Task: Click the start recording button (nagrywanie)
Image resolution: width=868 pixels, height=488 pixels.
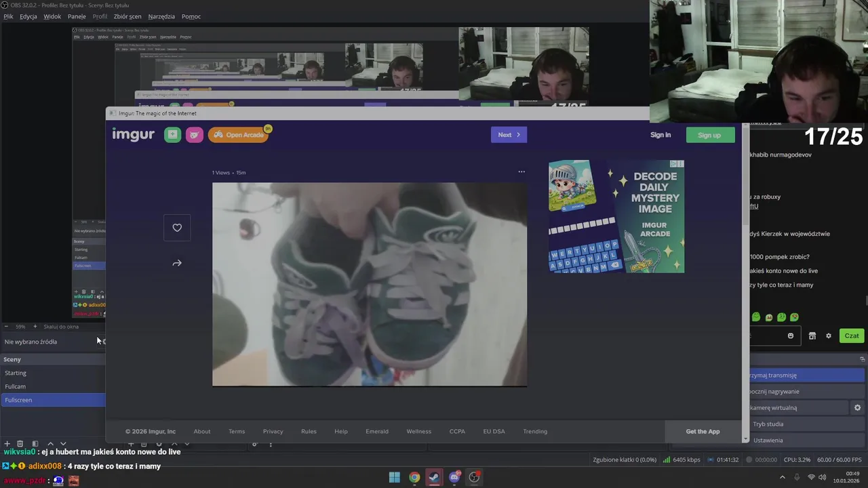Action: click(807, 391)
